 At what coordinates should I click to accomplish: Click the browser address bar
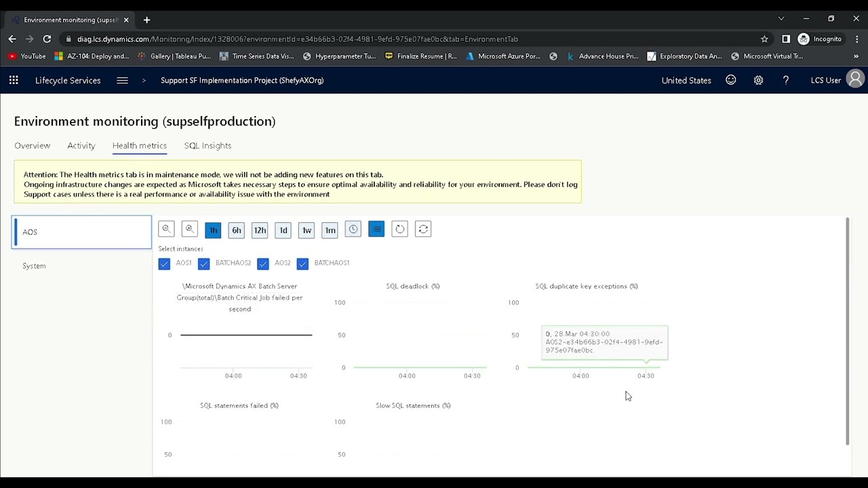[x=407, y=39]
